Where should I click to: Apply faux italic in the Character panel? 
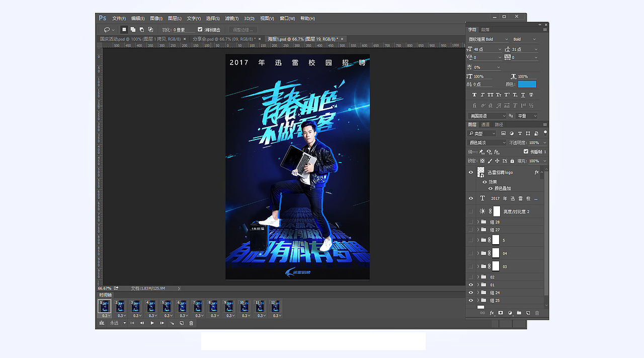point(482,95)
